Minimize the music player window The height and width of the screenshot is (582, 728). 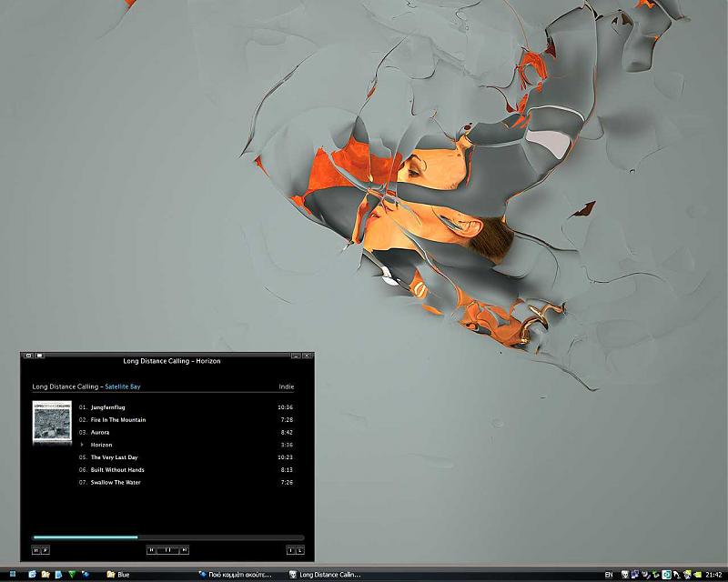297,356
